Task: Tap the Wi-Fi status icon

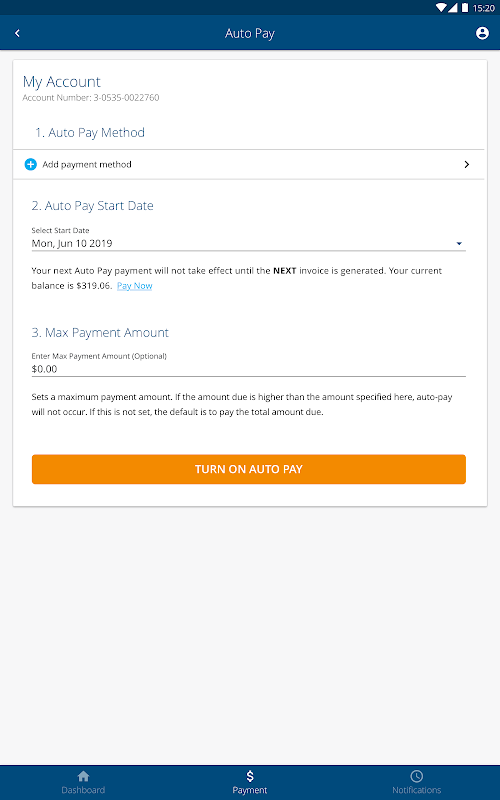Action: (x=441, y=8)
